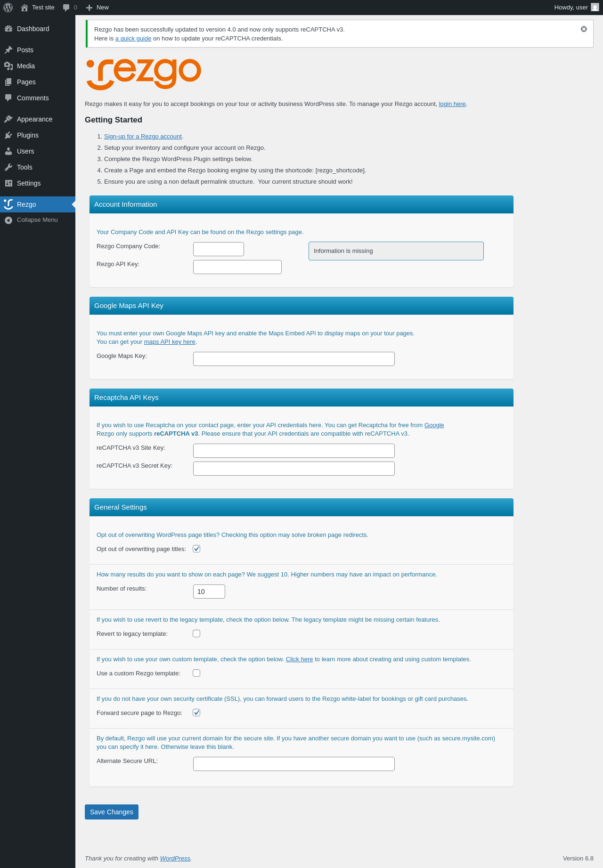Click the maps API key here link

170,342
